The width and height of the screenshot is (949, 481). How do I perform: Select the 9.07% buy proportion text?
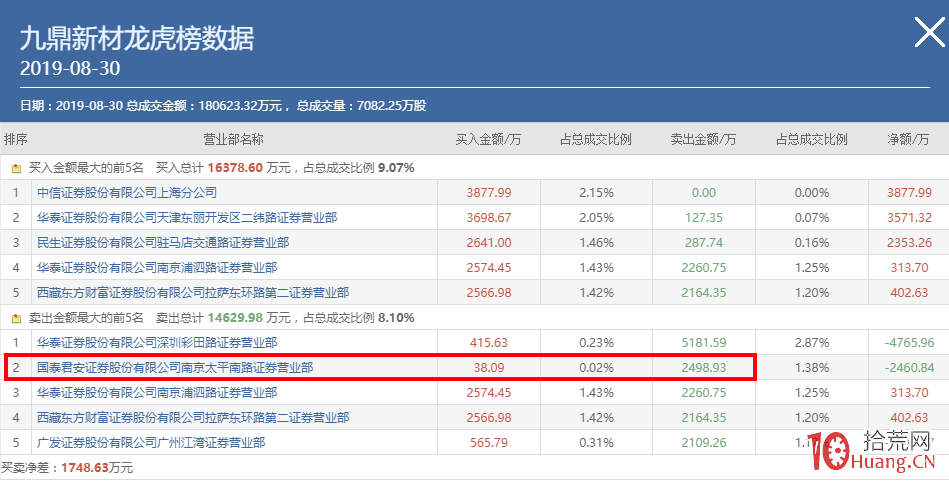[x=396, y=168]
